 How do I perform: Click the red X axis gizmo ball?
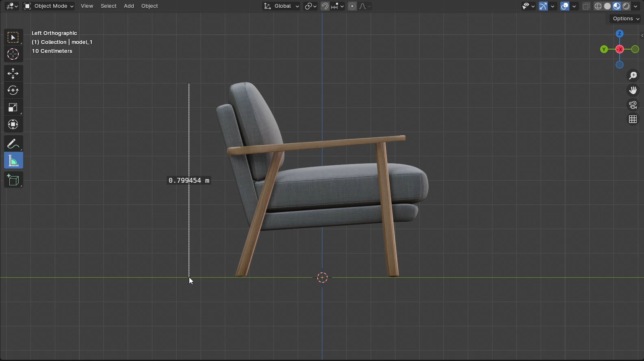(x=620, y=49)
